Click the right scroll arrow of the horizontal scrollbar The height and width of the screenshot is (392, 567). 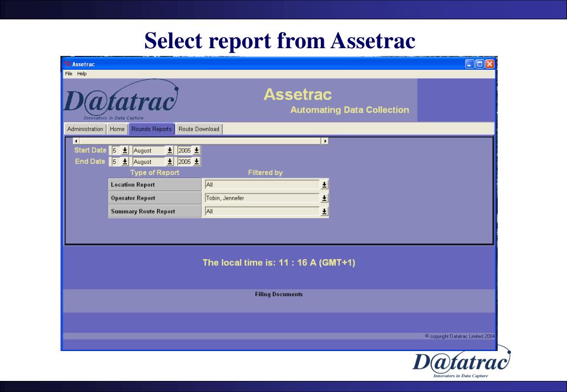click(x=325, y=141)
